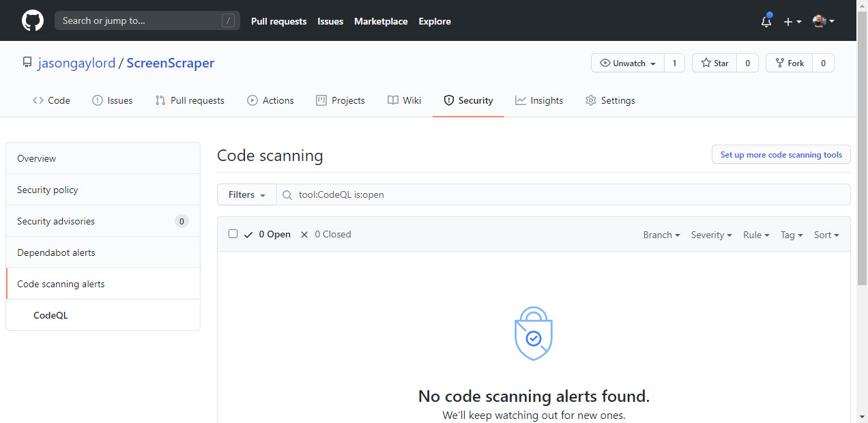Open Marketplace in top navigation
The height and width of the screenshot is (423, 868).
click(381, 21)
